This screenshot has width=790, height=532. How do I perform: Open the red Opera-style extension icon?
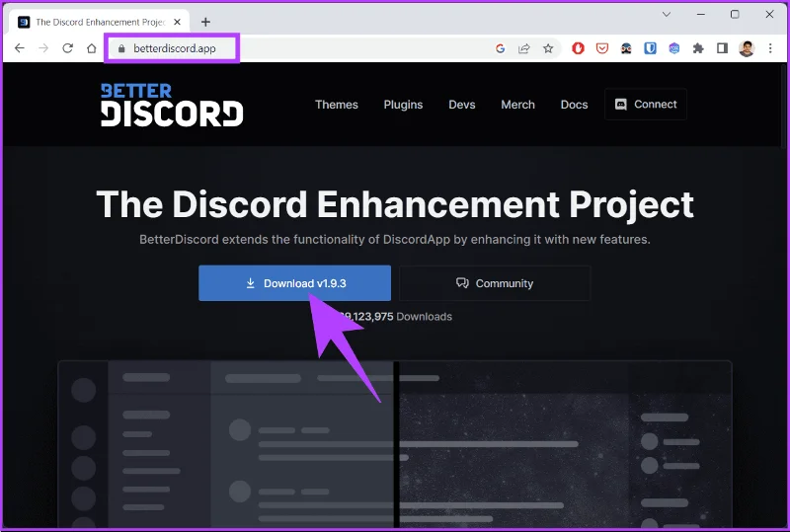[x=578, y=48]
